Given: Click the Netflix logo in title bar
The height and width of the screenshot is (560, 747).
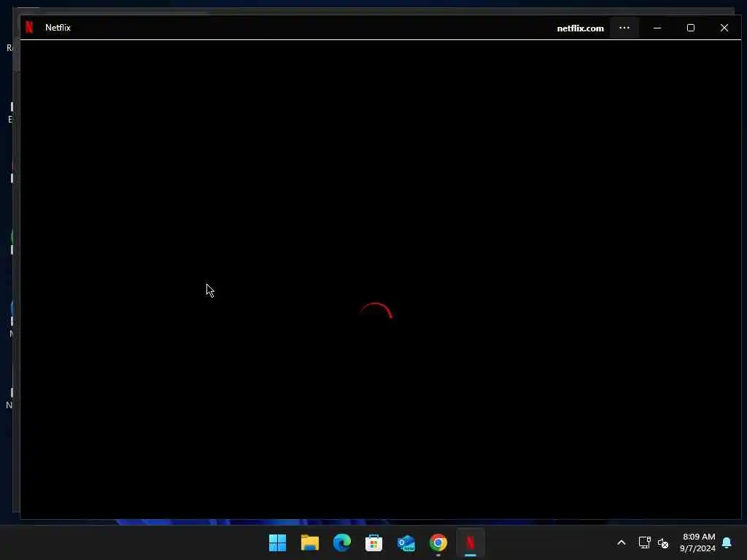Looking at the screenshot, I should click(x=29, y=27).
